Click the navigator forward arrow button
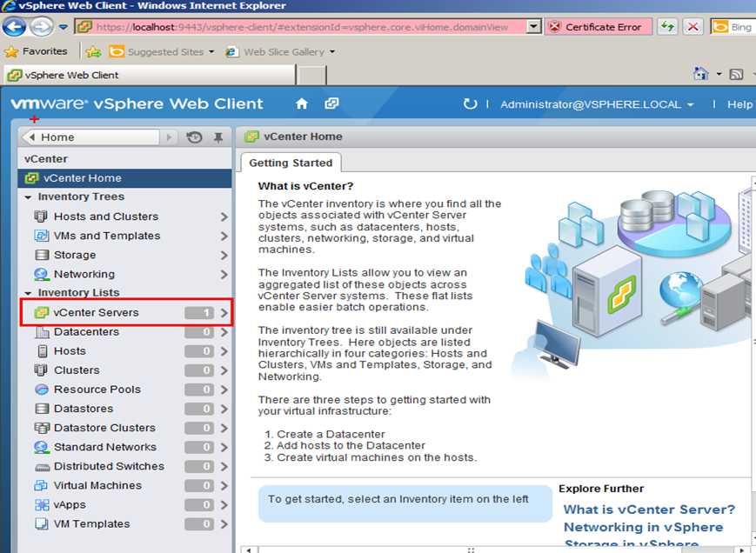 [x=169, y=137]
